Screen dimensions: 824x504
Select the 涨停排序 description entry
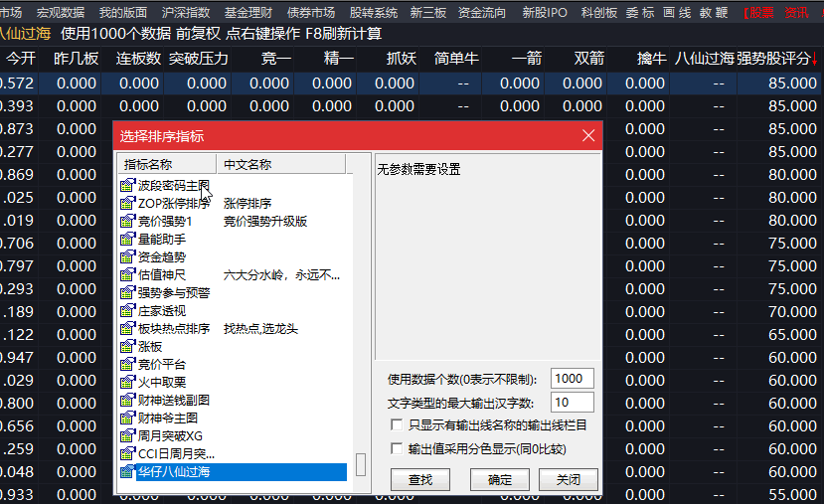[247, 204]
